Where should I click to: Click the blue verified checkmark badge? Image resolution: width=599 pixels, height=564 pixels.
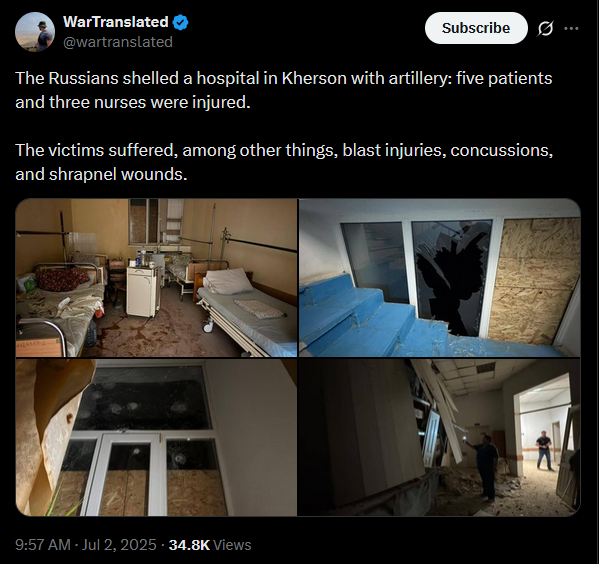(x=180, y=22)
